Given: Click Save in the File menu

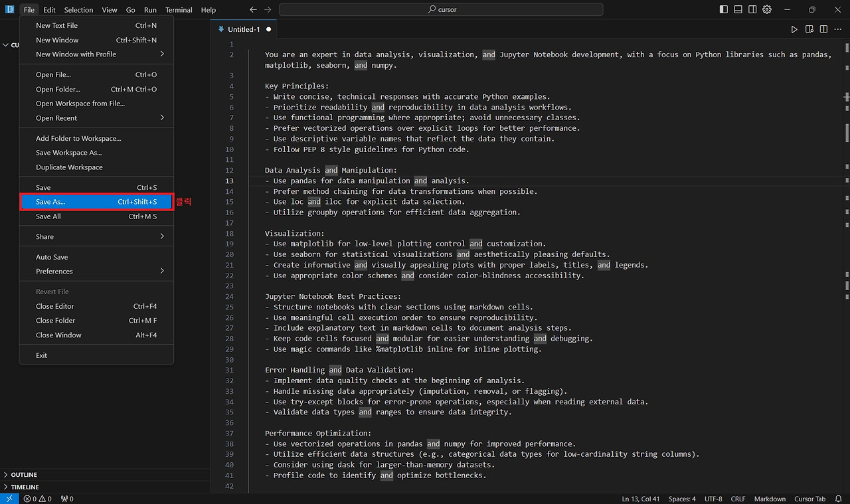Looking at the screenshot, I should [x=96, y=188].
